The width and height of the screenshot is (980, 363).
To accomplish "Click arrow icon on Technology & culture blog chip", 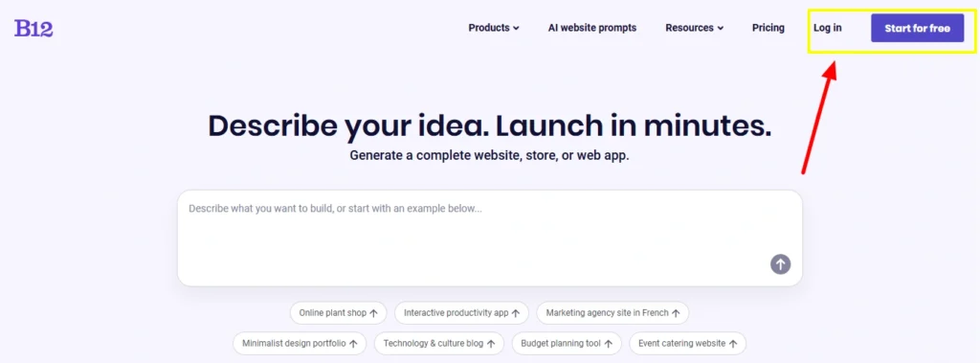I will click(x=491, y=344).
